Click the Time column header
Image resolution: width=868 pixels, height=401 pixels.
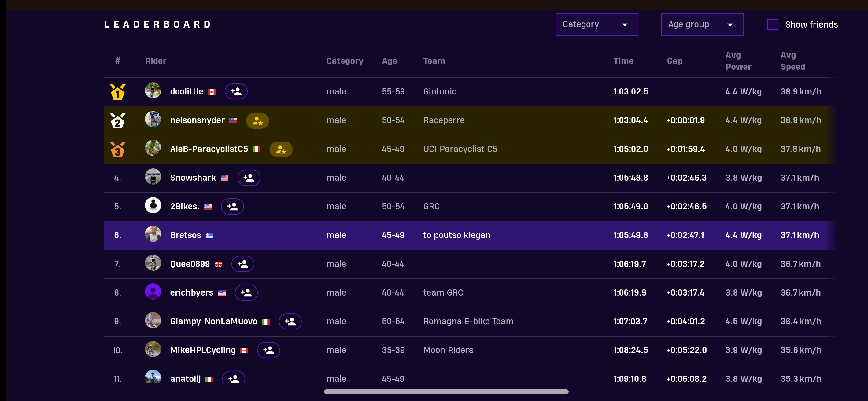click(623, 61)
